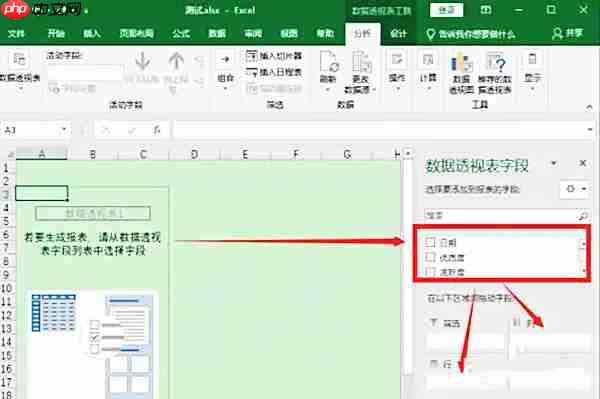The image size is (600, 399).
Task: Click the 行 rows area box
Action: [466, 383]
